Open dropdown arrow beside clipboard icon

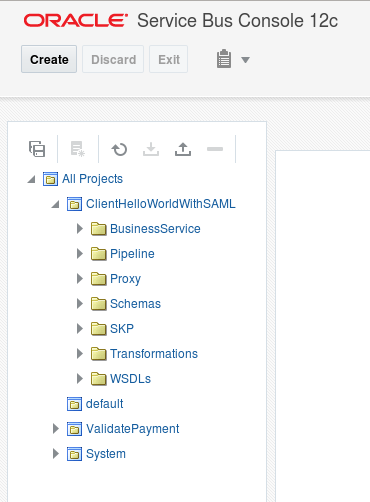[x=245, y=60]
